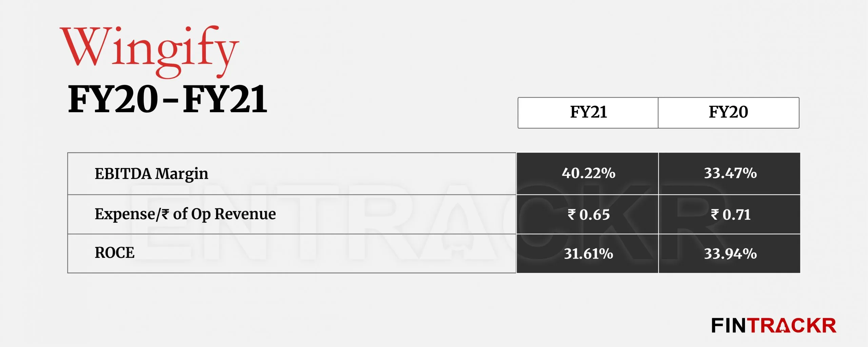Click the 31.61% ROCE value
The width and height of the screenshot is (868, 347).
point(588,253)
